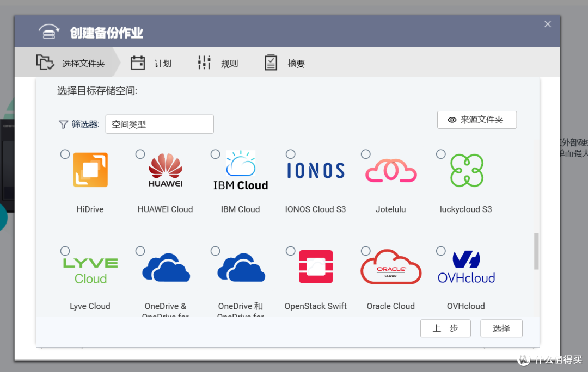Select the IONOS Cloud S3 radio button
This screenshot has width=588, height=372.
pyautogui.click(x=291, y=154)
